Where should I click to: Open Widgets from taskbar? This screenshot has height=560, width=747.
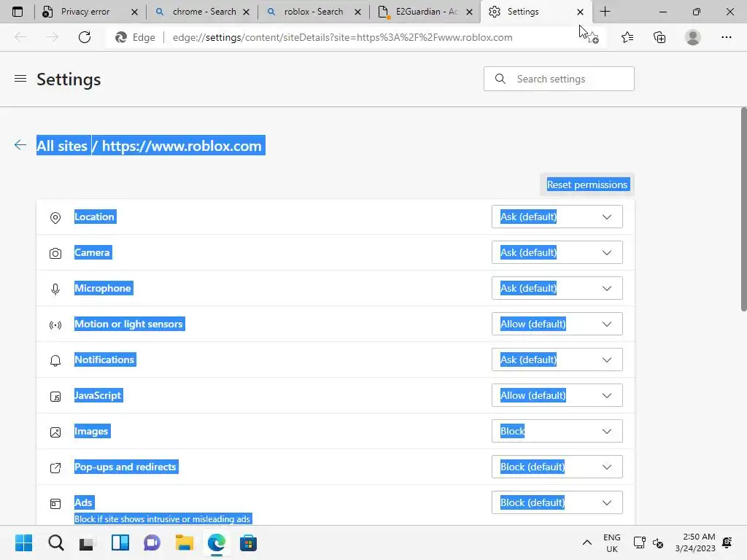point(120,542)
